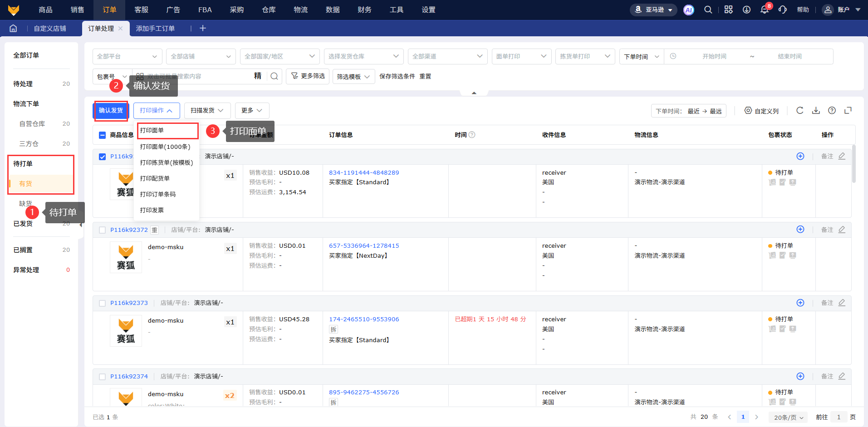Viewport: 868px width, 427px height.
Task: Open the 全部平台 dropdown
Action: (127, 56)
